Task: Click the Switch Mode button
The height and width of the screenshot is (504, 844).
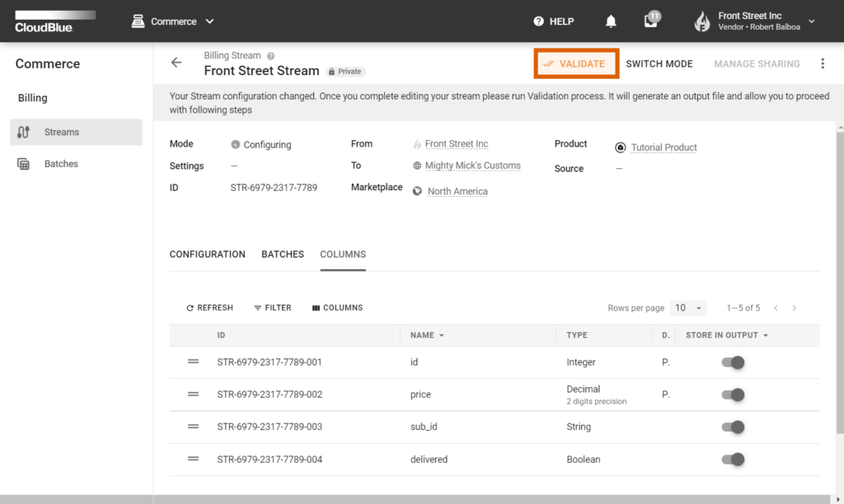Action: pyautogui.click(x=659, y=64)
